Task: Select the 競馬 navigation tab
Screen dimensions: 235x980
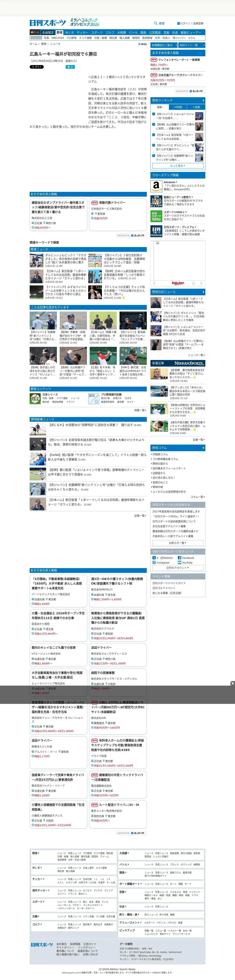Action: pos(143,33)
